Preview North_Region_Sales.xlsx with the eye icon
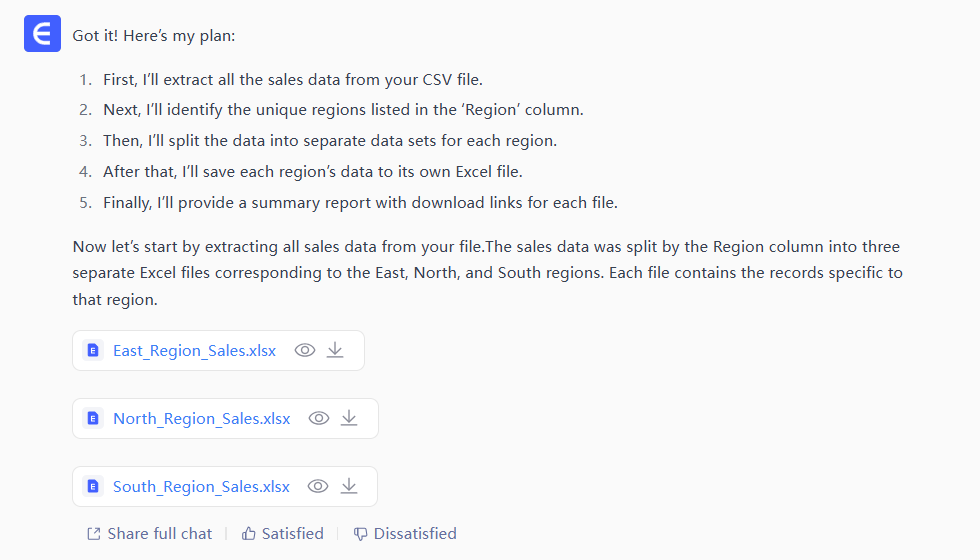980x560 pixels. [x=319, y=418]
